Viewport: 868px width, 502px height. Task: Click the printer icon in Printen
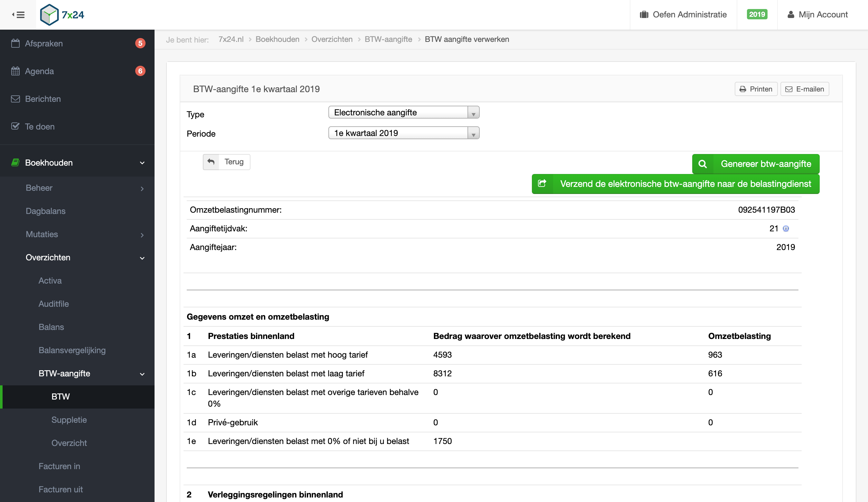pos(743,89)
